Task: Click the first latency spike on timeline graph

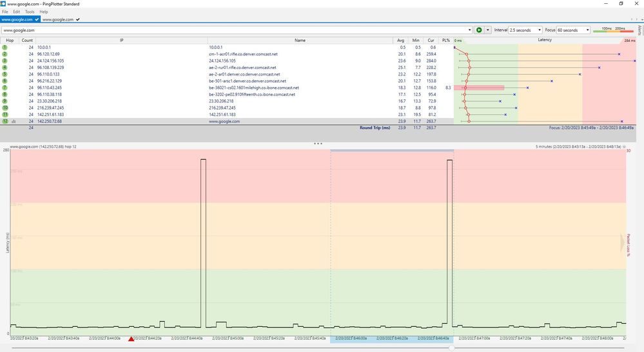Action: tap(203, 242)
